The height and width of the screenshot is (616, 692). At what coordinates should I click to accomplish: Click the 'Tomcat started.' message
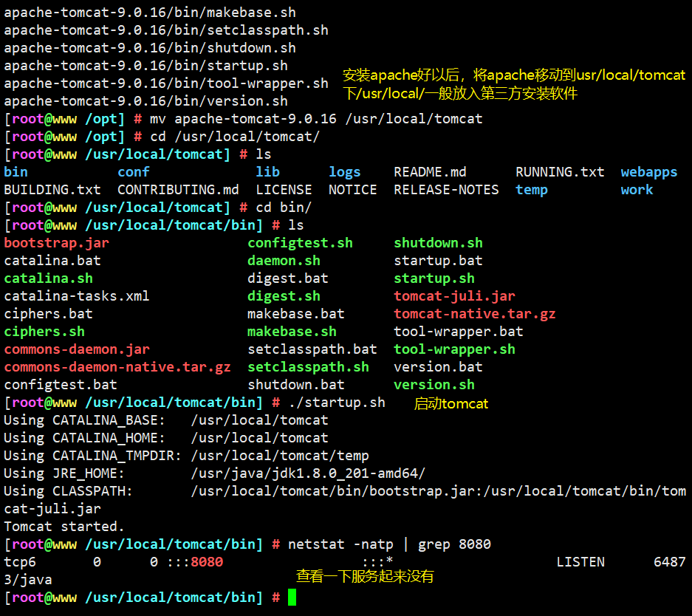tap(64, 527)
